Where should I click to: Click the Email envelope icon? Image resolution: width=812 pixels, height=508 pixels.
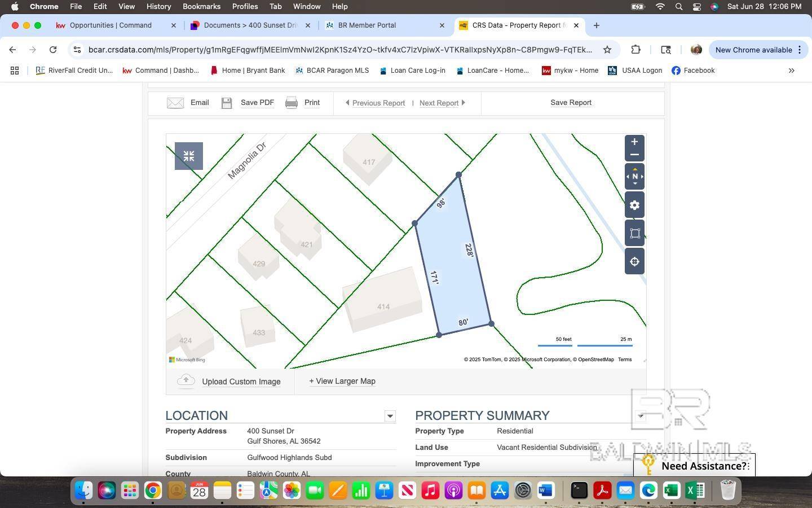(175, 103)
